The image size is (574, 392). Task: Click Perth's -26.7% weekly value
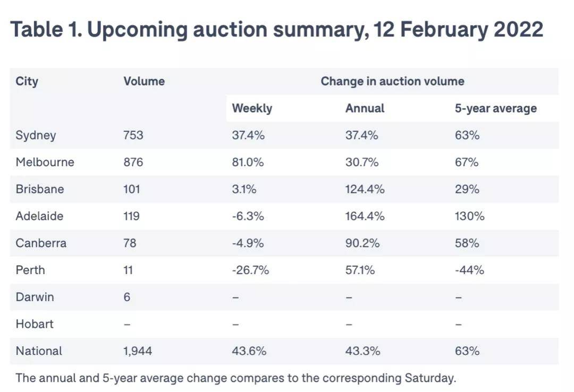pyautogui.click(x=250, y=270)
